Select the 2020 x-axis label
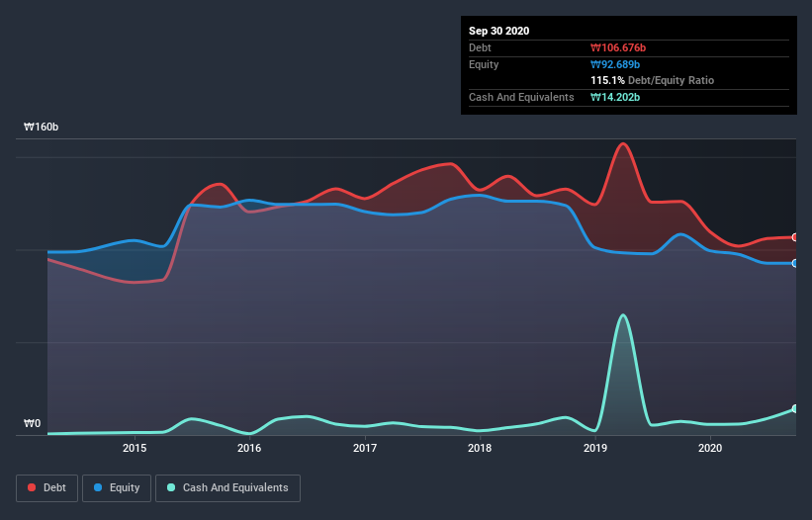Viewport: 812px width, 520px height. coord(710,448)
